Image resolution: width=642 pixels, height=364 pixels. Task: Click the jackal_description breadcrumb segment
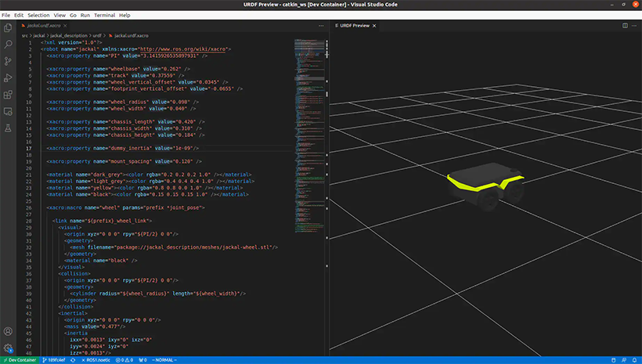coord(69,36)
